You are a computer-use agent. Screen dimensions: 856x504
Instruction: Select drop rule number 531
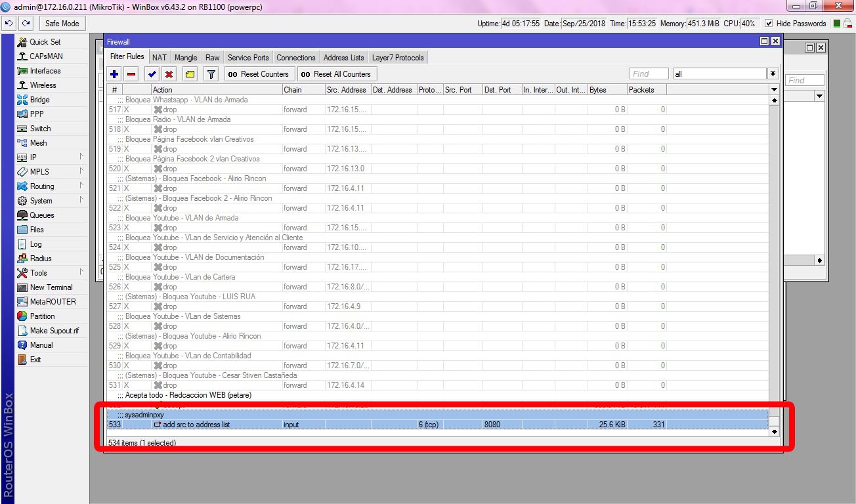[x=438, y=385]
